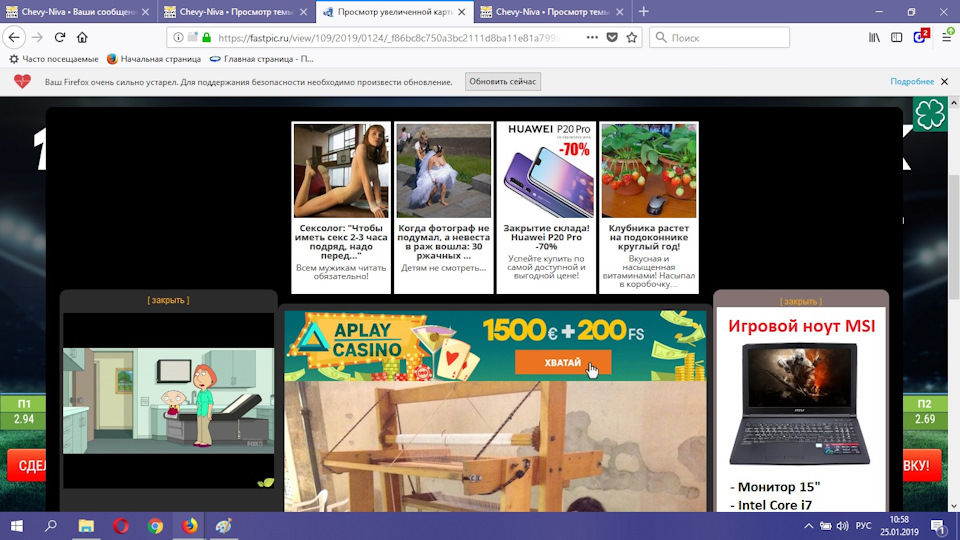Switch to second tab 'Chevy-Niva • Просмотр темы'

236,12
